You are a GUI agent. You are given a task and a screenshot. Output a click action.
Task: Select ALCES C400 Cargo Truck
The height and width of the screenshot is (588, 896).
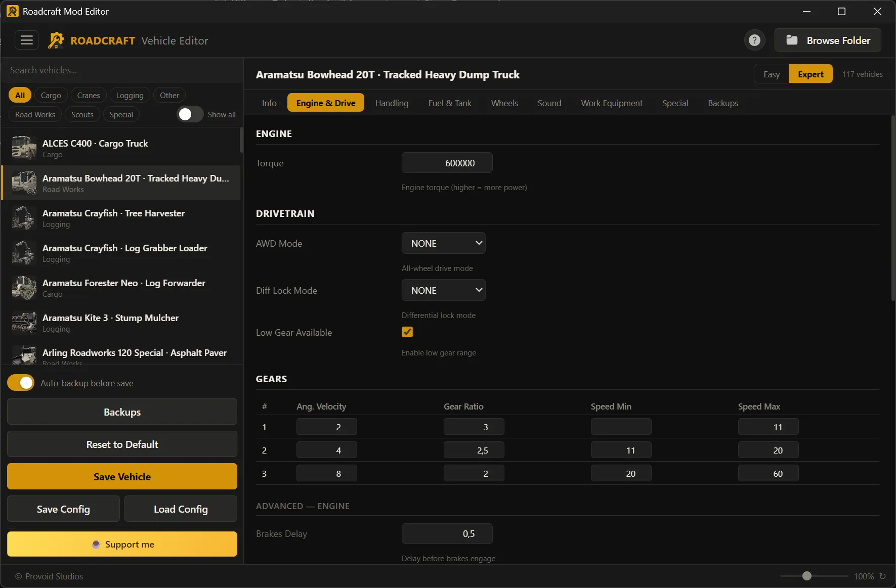pos(121,148)
